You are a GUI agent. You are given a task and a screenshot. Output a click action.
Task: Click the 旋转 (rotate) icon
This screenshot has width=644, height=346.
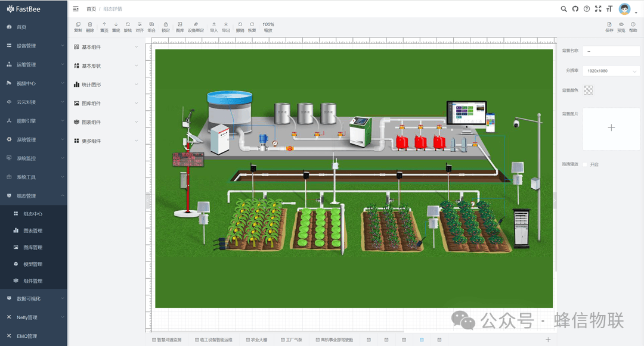click(x=128, y=27)
